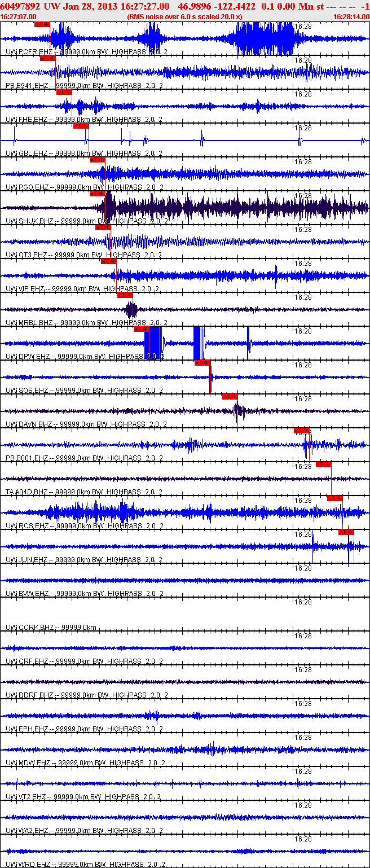Select the UW JUN EHZ trace label

(x=84, y=560)
